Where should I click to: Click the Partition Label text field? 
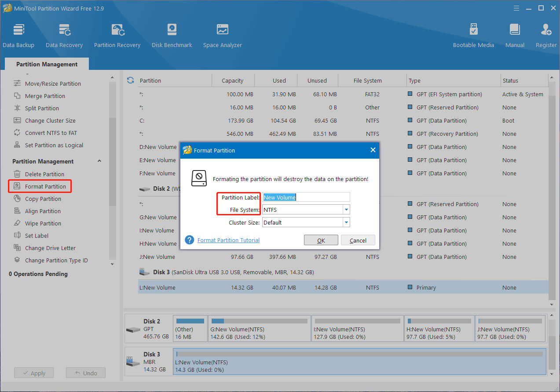[x=306, y=197]
